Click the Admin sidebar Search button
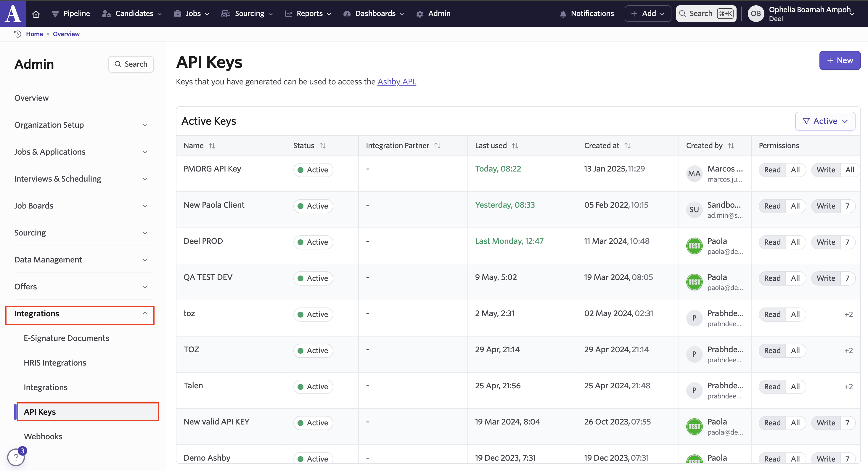The image size is (868, 471). click(x=131, y=64)
